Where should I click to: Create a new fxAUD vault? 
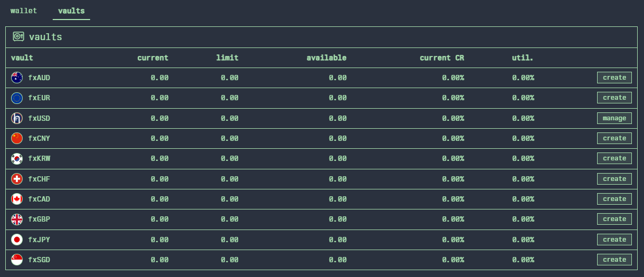click(x=614, y=78)
